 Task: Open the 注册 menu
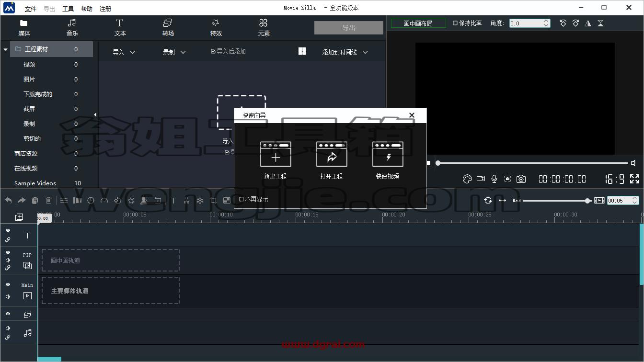105,9
